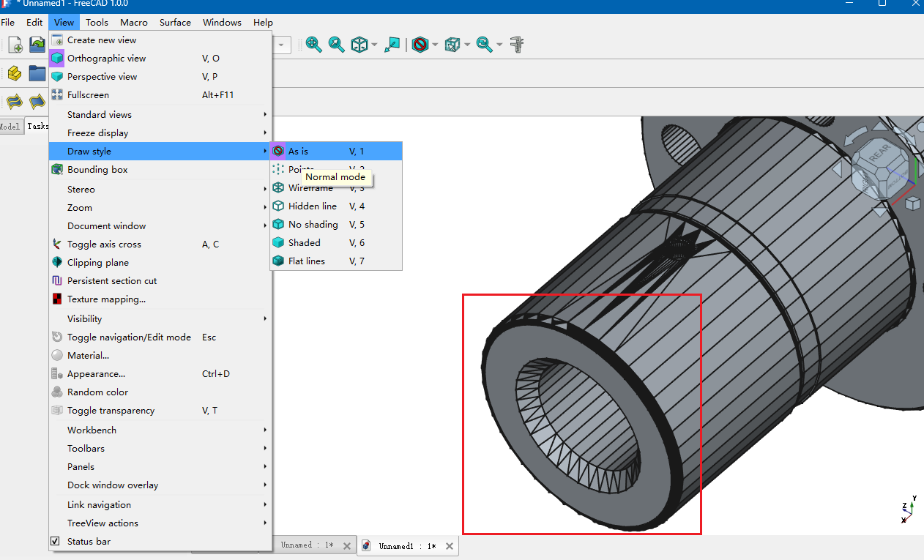This screenshot has height=560, width=924.
Task: Click the Fit All zoom icon
Action: pos(314,45)
